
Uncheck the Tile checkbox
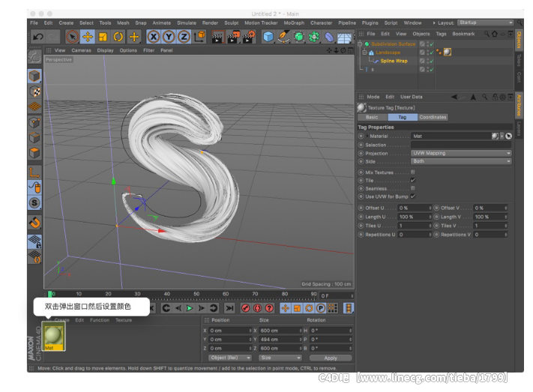click(413, 181)
